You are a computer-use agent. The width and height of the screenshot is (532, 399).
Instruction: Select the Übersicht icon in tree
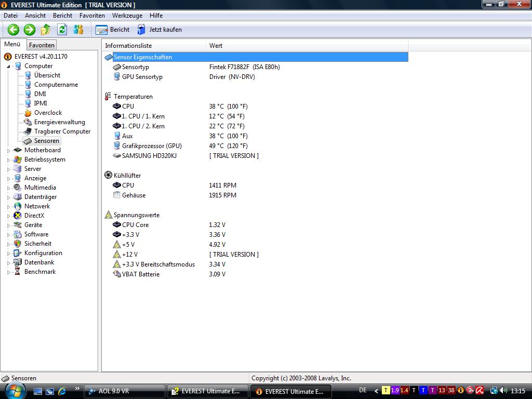click(x=28, y=75)
